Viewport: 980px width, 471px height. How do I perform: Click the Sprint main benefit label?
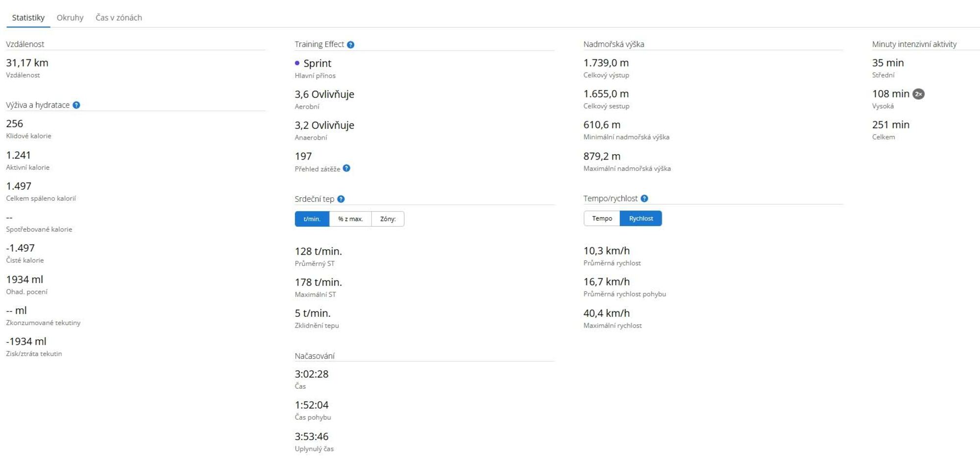point(317,64)
